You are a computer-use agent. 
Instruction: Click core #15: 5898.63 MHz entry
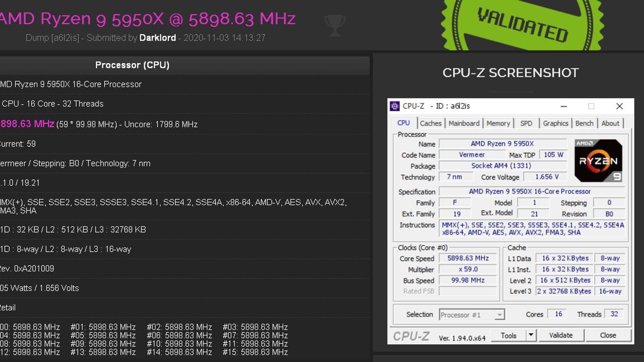(255, 352)
